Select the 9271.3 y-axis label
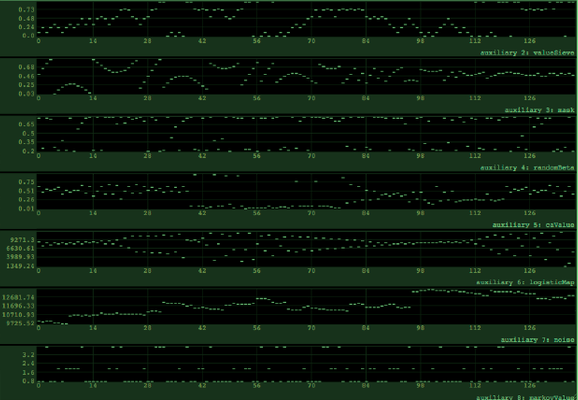Screen dimensions: 578x400 point(22,240)
